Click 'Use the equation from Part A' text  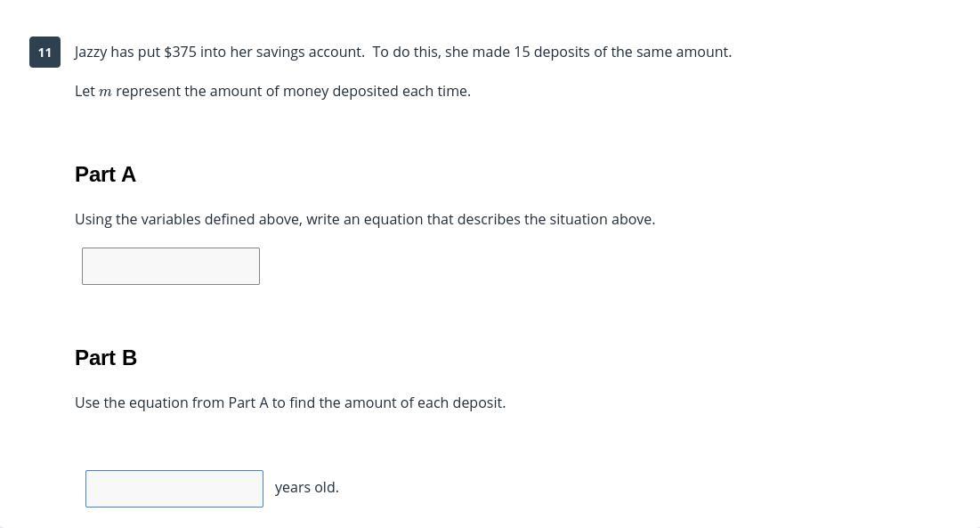(x=171, y=403)
